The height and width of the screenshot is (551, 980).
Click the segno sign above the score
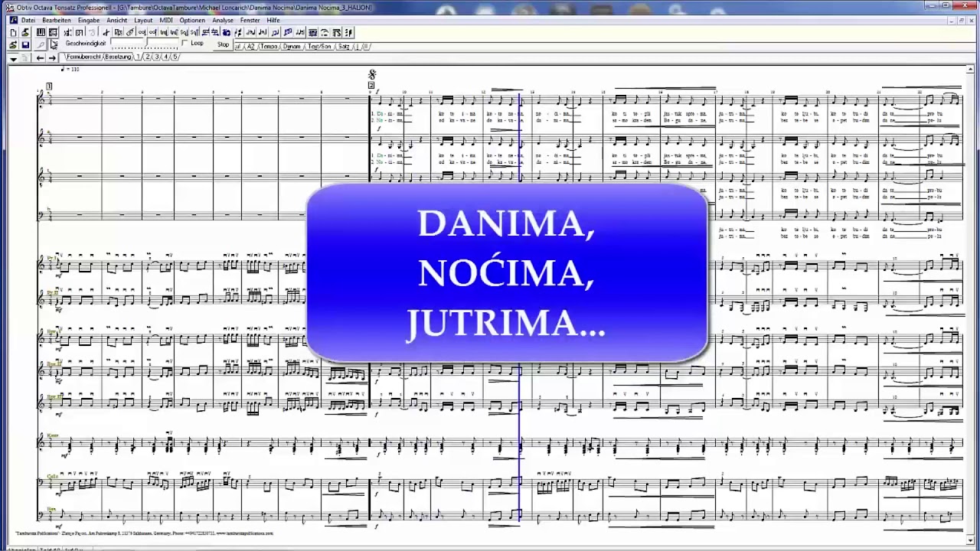tap(372, 74)
